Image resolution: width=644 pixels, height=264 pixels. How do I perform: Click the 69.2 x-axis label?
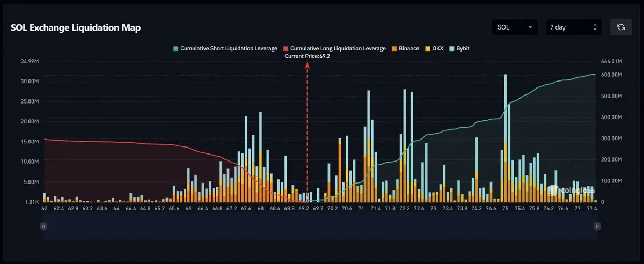click(x=304, y=208)
